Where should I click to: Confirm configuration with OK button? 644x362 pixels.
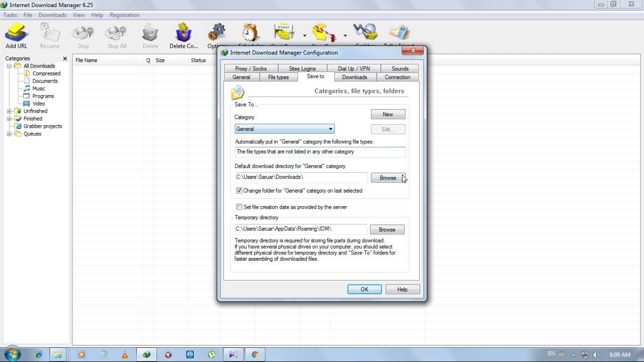pos(364,289)
